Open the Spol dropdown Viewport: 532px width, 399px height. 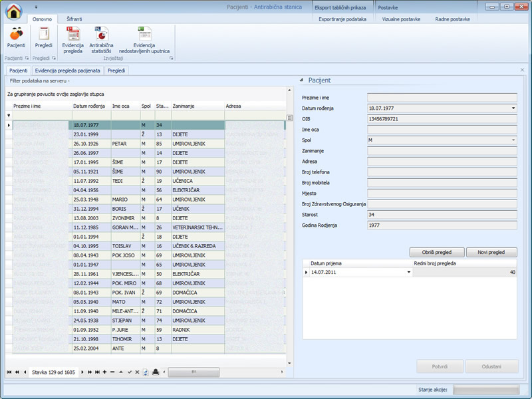(x=513, y=140)
